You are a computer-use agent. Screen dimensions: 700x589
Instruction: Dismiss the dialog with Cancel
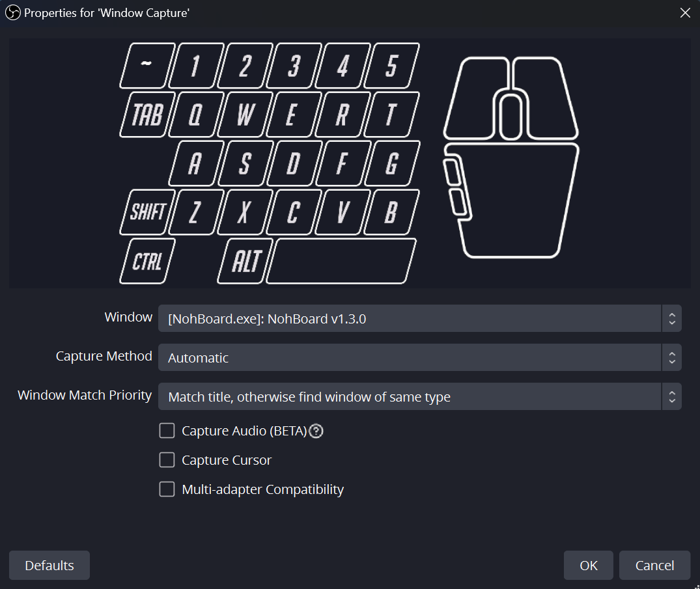coord(654,565)
